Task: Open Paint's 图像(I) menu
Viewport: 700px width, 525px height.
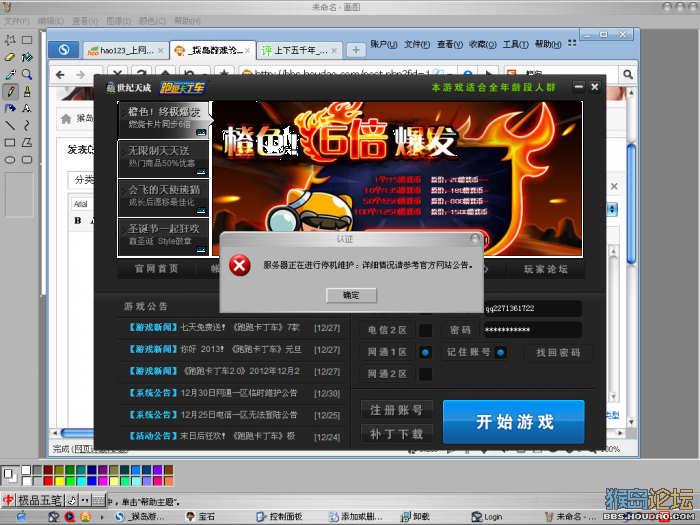Action: coord(119,21)
